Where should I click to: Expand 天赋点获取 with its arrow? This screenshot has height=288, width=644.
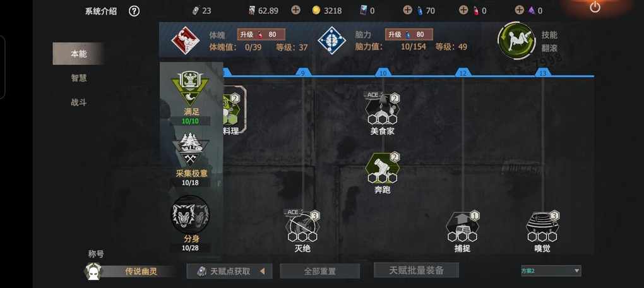point(262,271)
